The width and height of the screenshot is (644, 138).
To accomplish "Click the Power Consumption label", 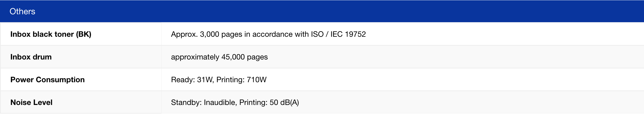I will (x=47, y=80).
